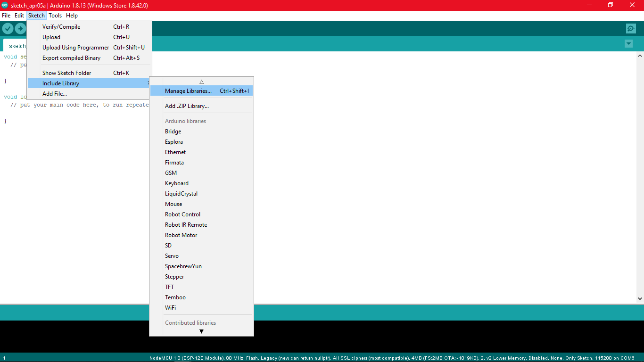The height and width of the screenshot is (362, 644).
Task: Select Upload Using Programmer
Action: coord(90,48)
